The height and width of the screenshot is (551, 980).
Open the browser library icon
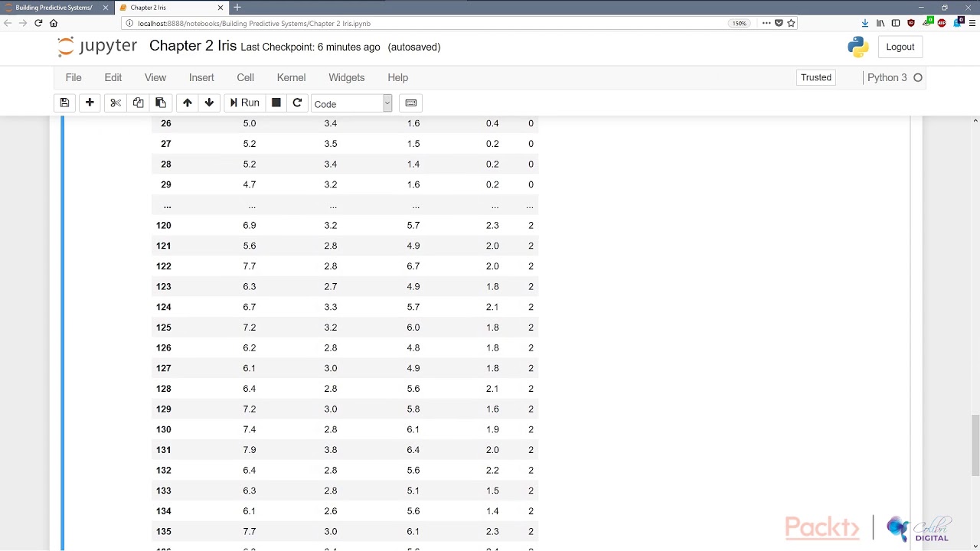click(880, 23)
